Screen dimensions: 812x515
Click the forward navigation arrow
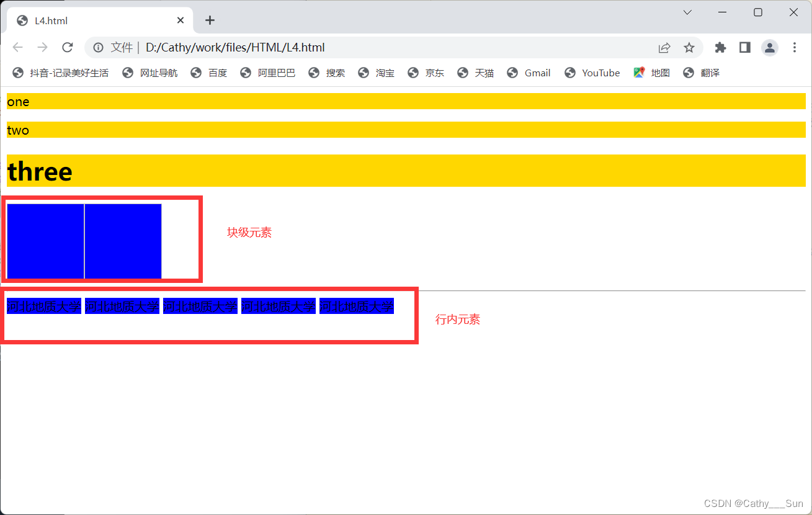tap(42, 48)
